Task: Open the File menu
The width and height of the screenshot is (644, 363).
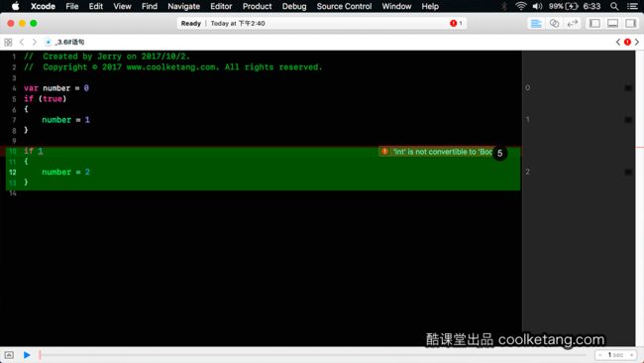Action: pos(72,6)
